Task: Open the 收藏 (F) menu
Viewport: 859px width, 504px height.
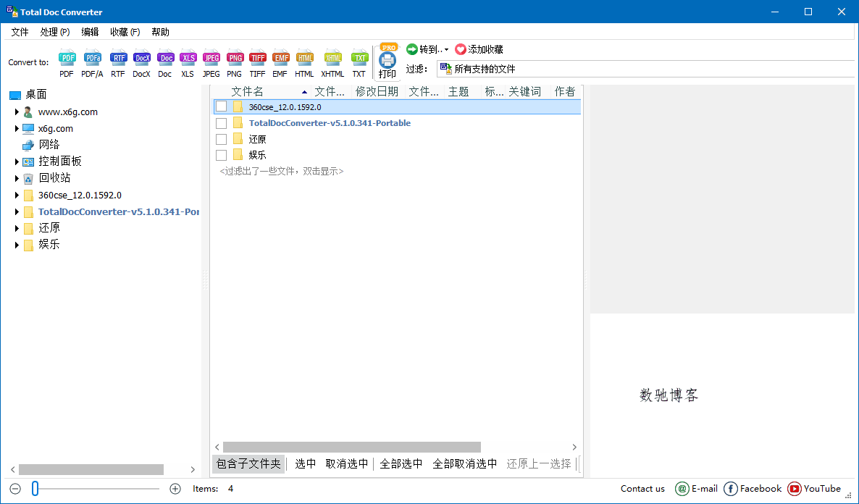Action: [x=125, y=32]
